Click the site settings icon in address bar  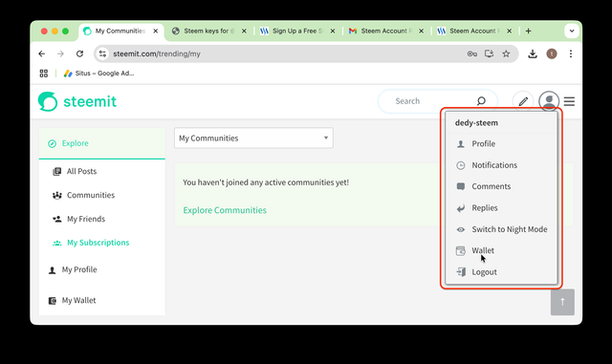[102, 54]
